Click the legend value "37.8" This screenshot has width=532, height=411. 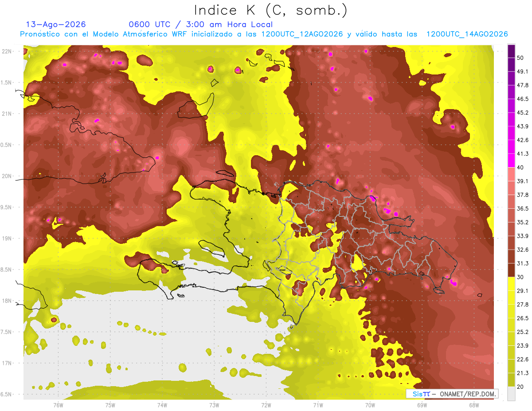523,195
